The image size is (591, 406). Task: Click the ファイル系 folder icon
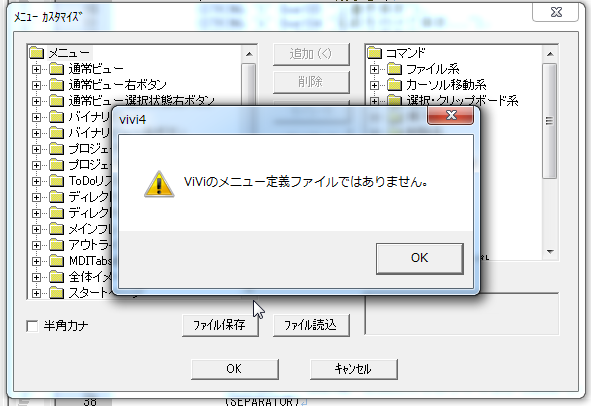[x=394, y=69]
